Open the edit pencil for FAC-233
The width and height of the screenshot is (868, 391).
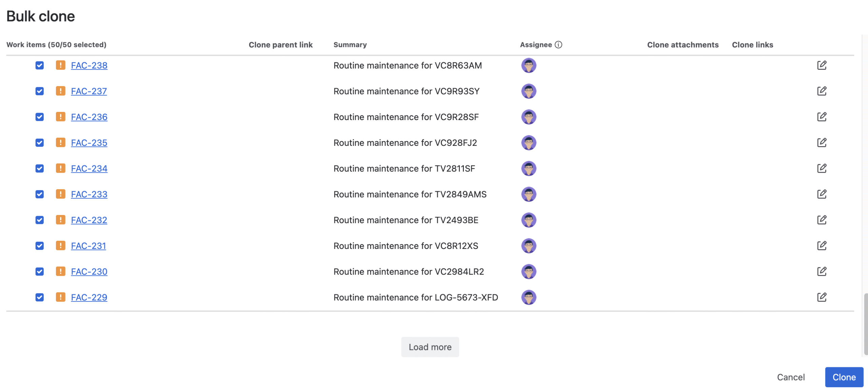(822, 194)
